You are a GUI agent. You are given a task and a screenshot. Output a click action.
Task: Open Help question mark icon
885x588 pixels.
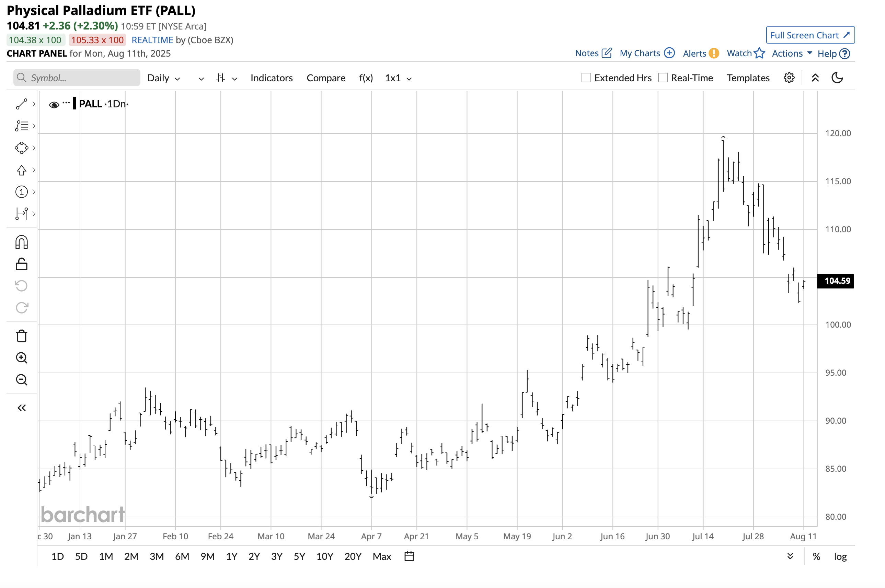click(844, 54)
